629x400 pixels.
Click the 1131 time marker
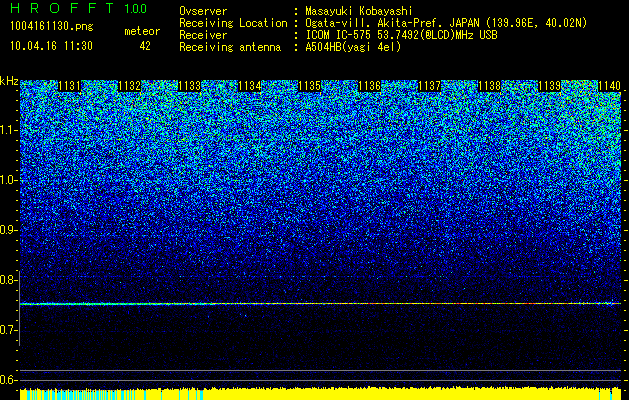click(x=69, y=86)
